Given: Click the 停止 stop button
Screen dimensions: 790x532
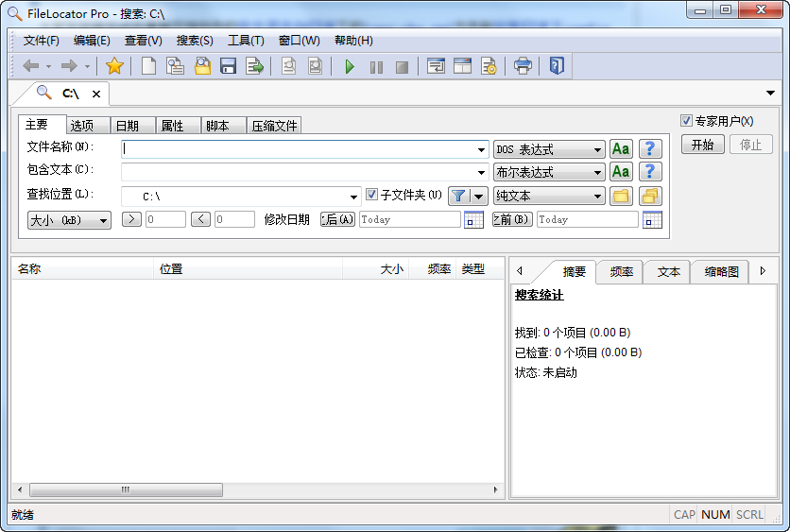Looking at the screenshot, I should tap(750, 145).
